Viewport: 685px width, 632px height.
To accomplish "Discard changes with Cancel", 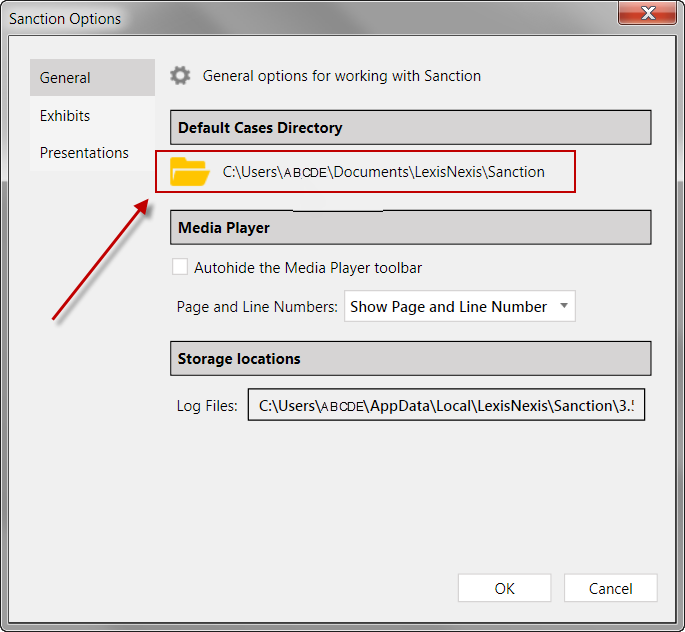I will (610, 588).
